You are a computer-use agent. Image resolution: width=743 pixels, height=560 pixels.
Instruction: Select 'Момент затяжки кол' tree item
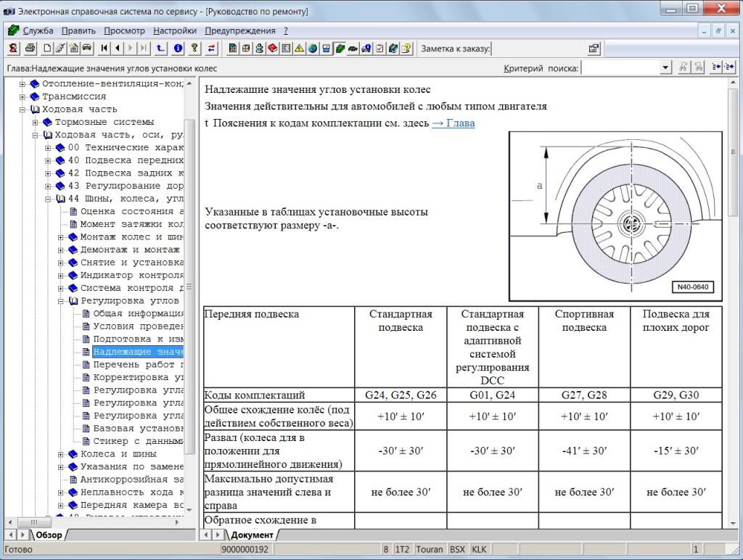[132, 224]
